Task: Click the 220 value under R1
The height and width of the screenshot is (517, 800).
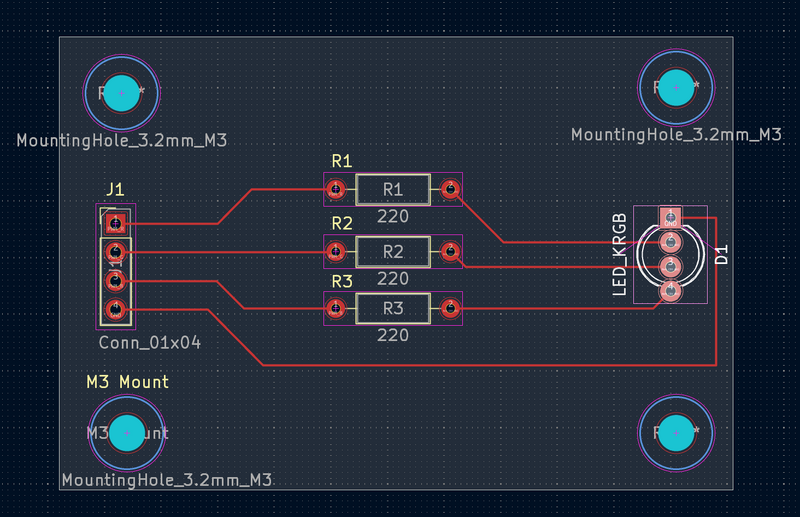Action: (x=393, y=216)
